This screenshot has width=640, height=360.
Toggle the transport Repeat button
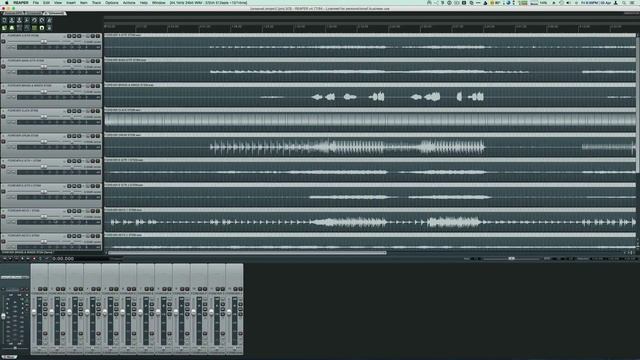pyautogui.click(x=40, y=258)
